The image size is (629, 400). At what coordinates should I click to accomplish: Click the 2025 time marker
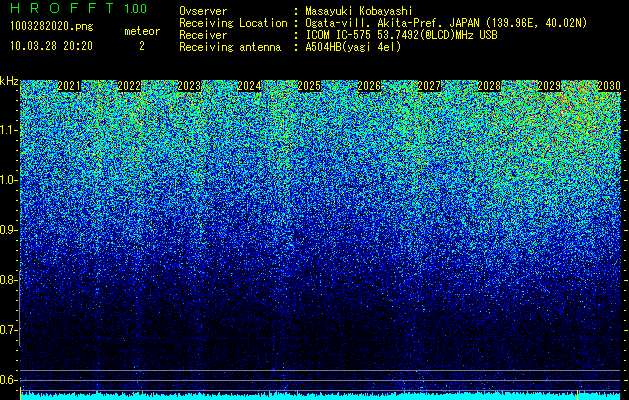tap(309, 86)
